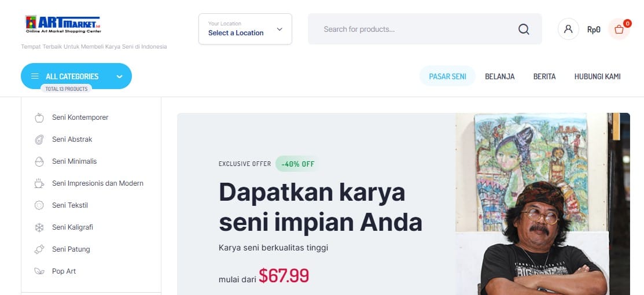Click the Pop Art category icon

(x=39, y=271)
